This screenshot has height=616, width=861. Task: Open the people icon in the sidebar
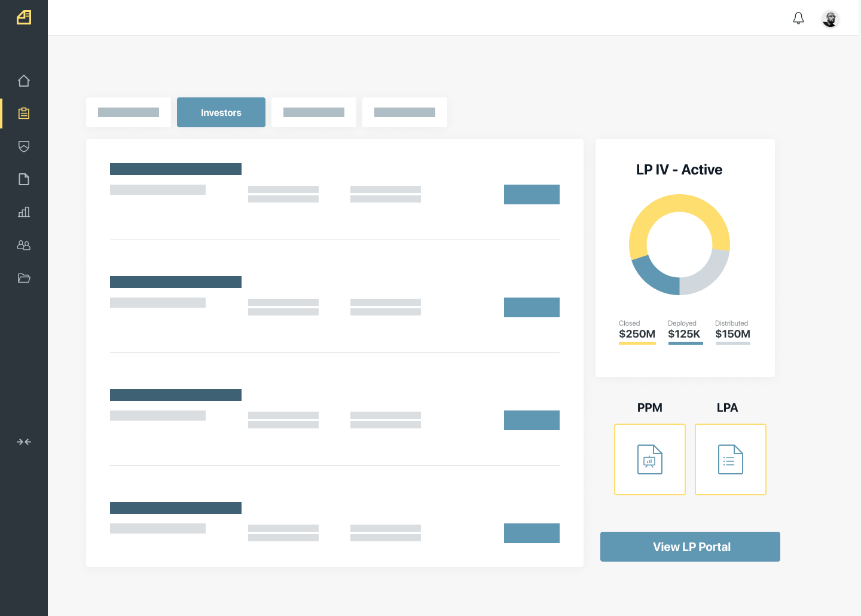pyautogui.click(x=24, y=245)
